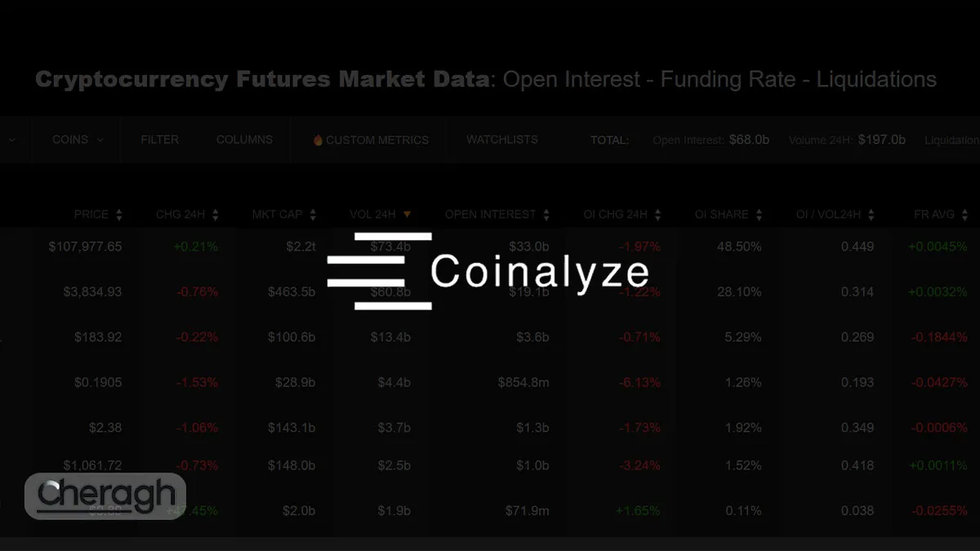
Task: Sort by MKT CAP column arrows
Action: point(313,215)
